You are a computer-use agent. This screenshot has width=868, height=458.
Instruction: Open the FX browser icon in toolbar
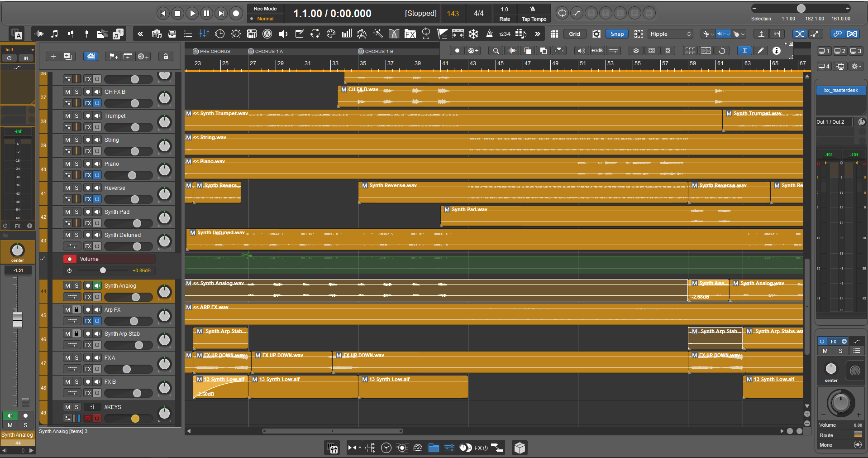pyautogui.click(x=410, y=34)
